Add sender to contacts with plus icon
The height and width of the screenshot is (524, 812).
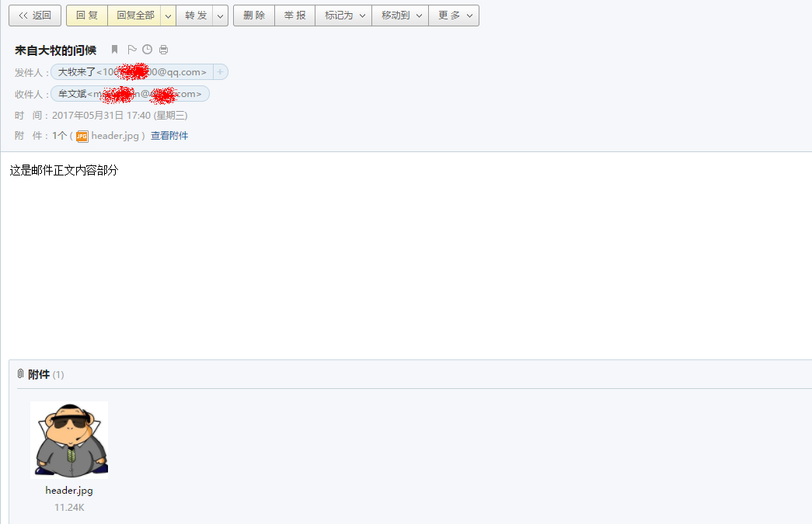point(220,72)
